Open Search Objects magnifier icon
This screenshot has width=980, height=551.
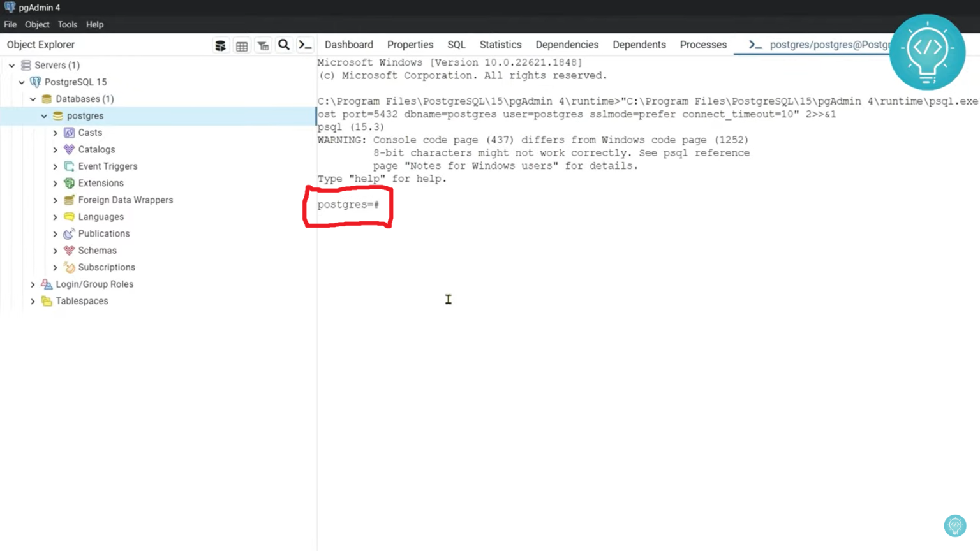(x=284, y=45)
